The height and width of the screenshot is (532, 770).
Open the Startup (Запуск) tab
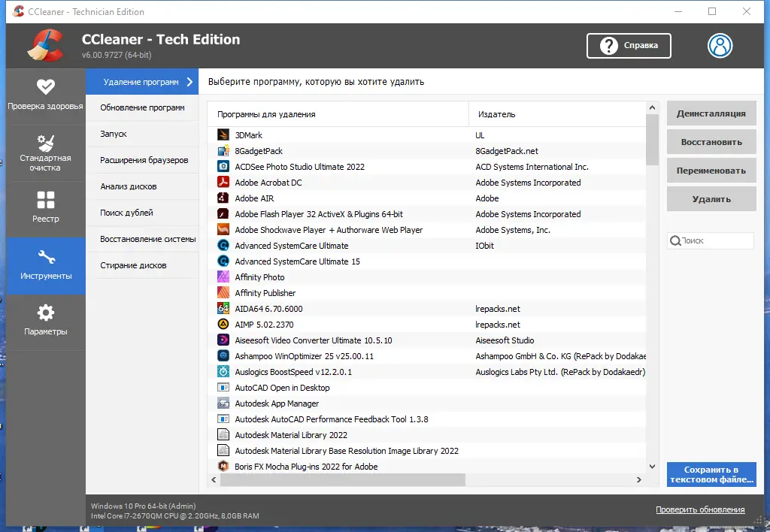coord(142,134)
